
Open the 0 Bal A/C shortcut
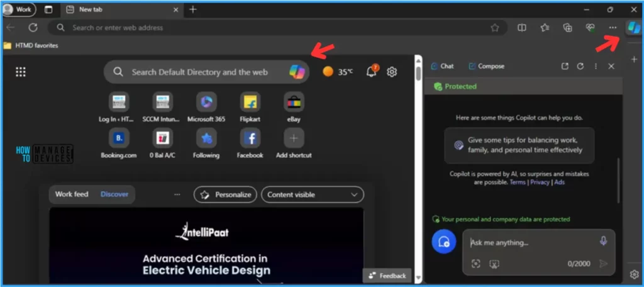(x=162, y=143)
